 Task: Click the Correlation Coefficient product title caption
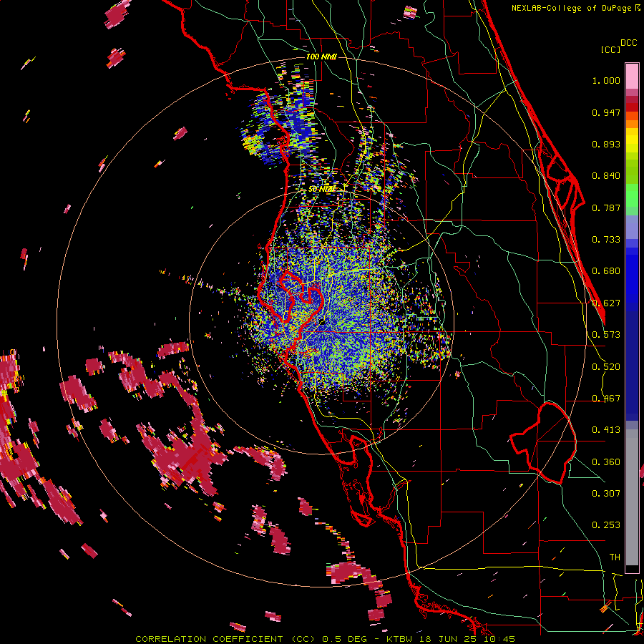[x=325, y=639]
